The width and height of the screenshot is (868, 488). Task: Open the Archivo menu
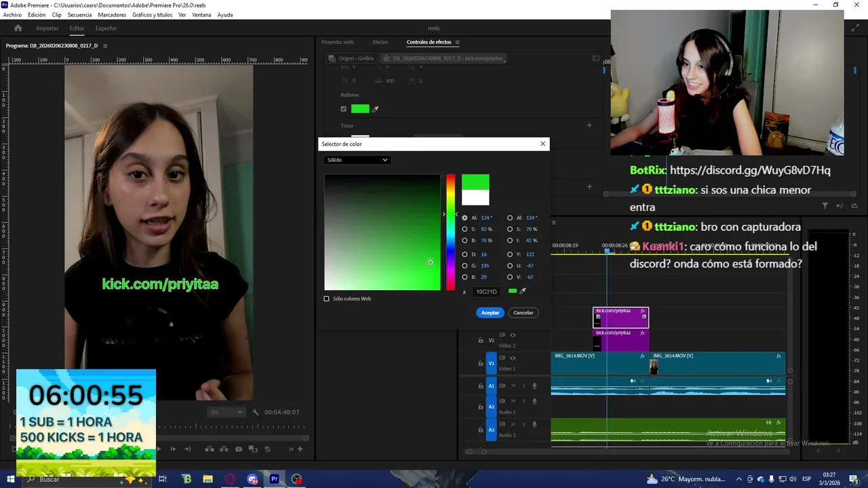click(x=12, y=15)
